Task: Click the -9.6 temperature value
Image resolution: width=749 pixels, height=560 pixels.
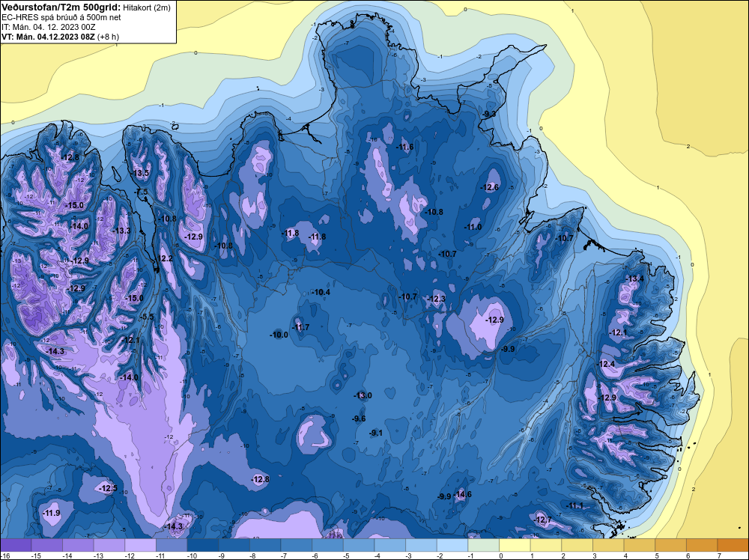Action: coord(359,419)
